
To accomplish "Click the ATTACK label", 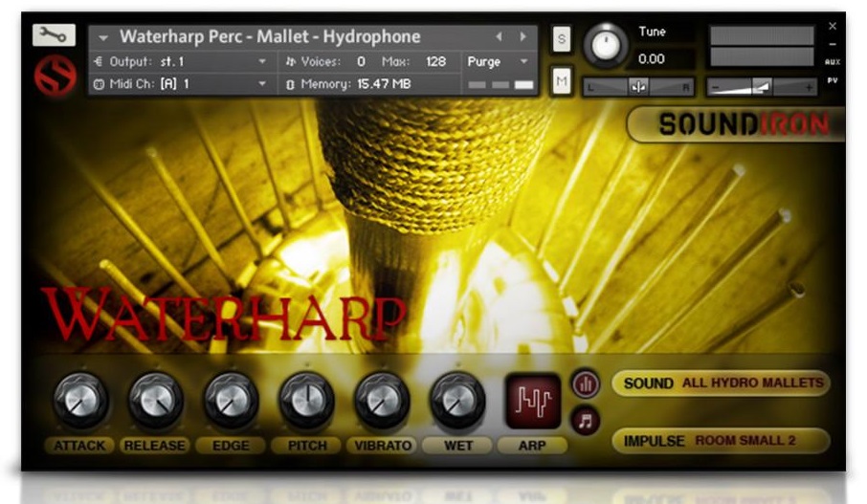I will pos(79,446).
